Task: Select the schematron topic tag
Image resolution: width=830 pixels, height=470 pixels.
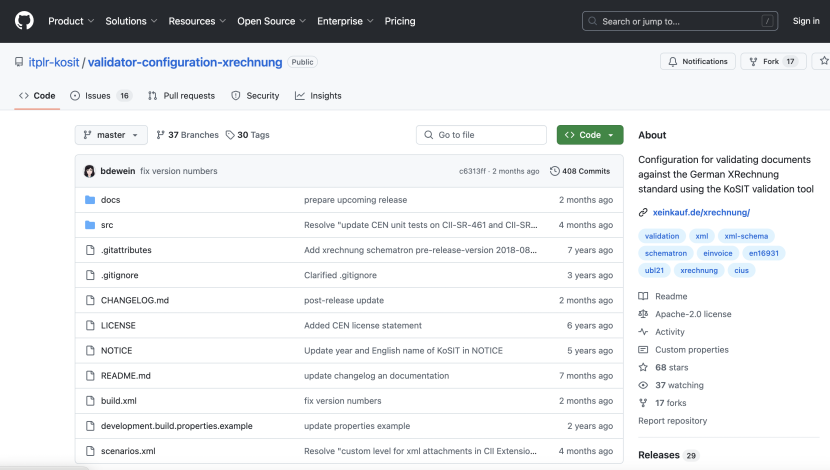Action: click(x=665, y=254)
